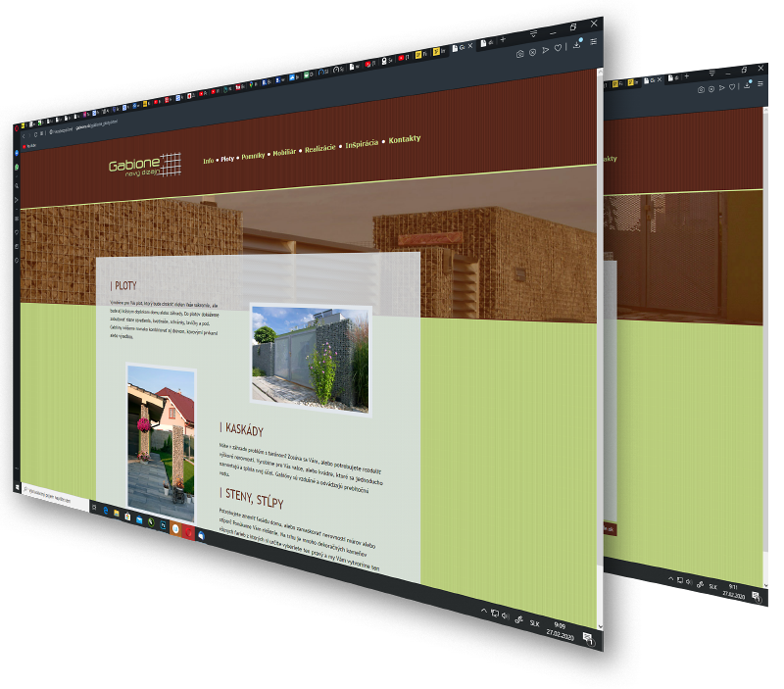784x689 pixels.
Task: Go back with browser back arrow
Action: [24, 136]
